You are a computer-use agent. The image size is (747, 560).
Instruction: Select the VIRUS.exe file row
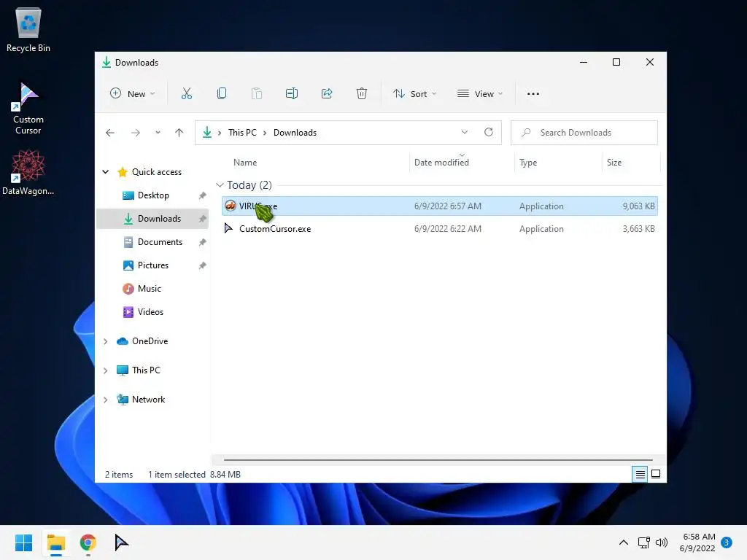point(440,206)
